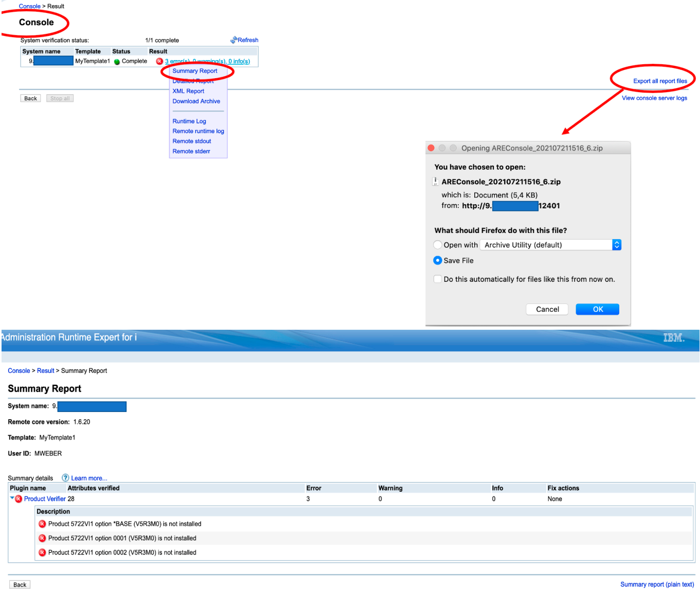Viewport: 700px width, 589px height.
Task: Click AREConsole_202107211516_6.zip file name
Action: coord(501,182)
